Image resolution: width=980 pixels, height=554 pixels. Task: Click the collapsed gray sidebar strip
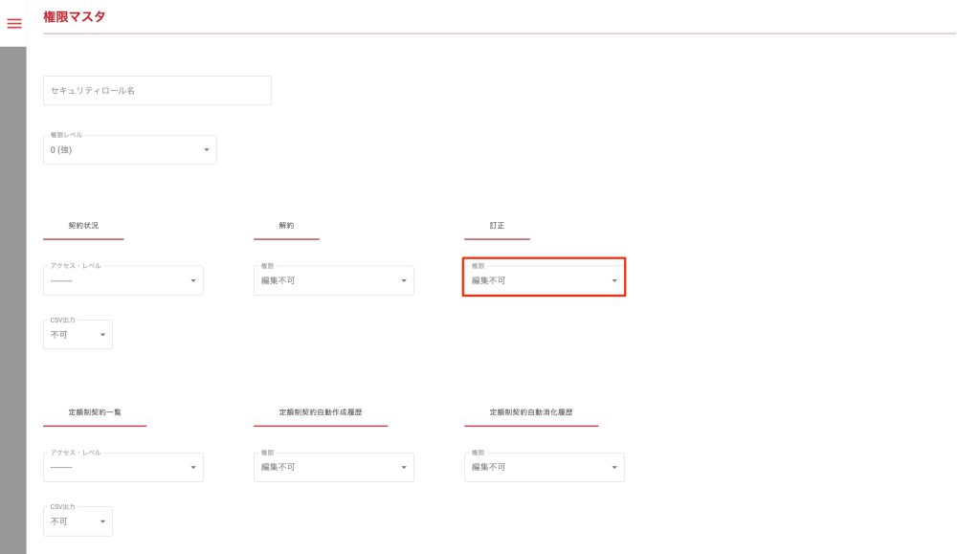(12, 287)
